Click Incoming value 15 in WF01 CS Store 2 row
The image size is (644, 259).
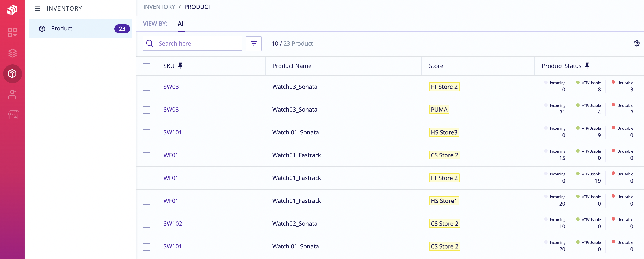coord(562,158)
